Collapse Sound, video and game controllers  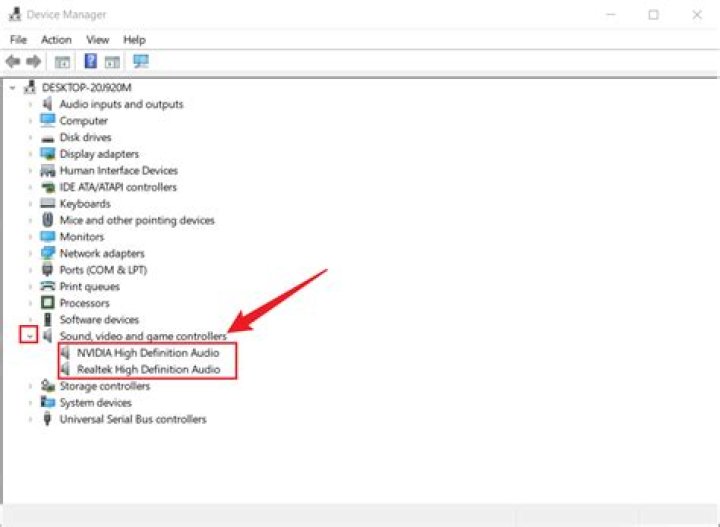click(30, 337)
